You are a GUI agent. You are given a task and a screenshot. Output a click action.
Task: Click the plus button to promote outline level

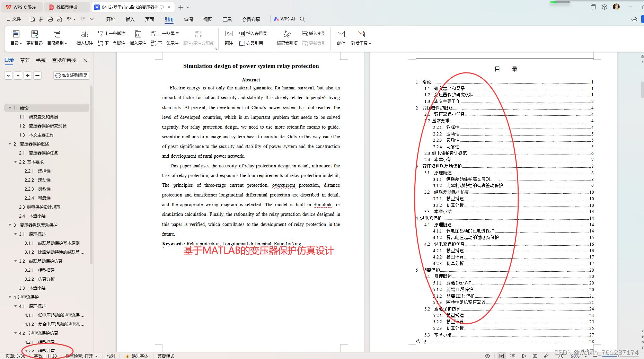pos(28,75)
